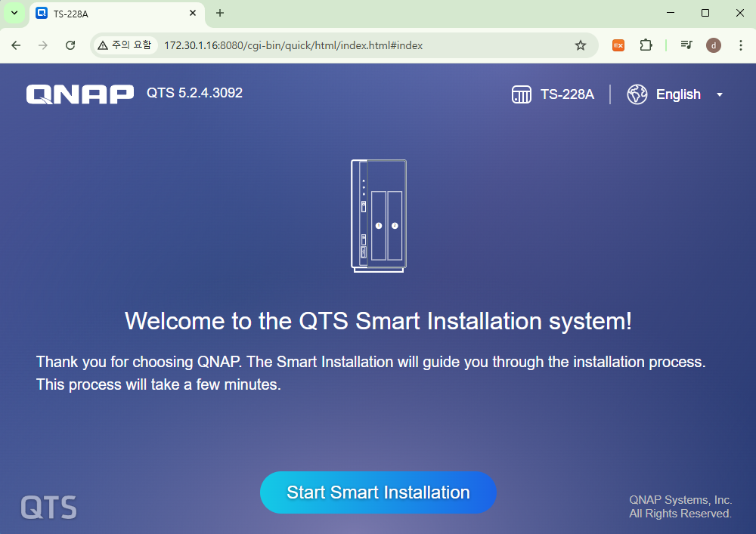The image size is (756, 534).
Task: Open the Chrome three-dot menu
Action: click(x=741, y=45)
